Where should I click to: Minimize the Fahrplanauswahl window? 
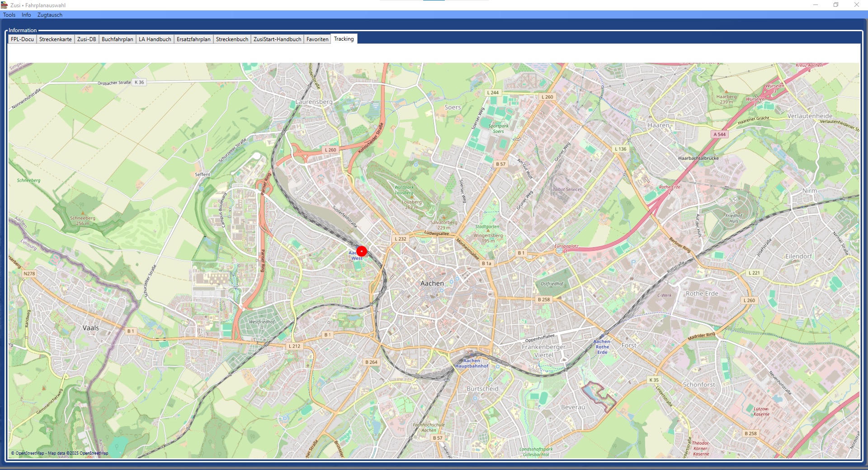coord(816,5)
